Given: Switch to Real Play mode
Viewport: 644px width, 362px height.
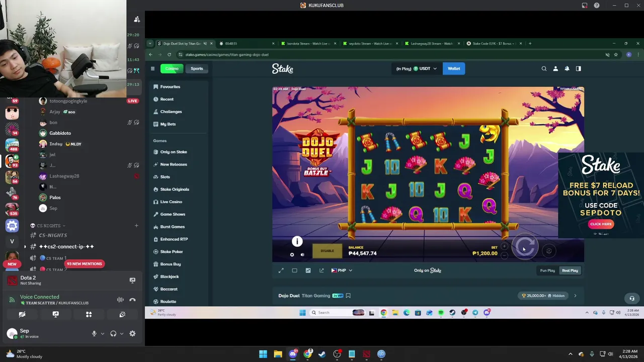Looking at the screenshot, I should pyautogui.click(x=570, y=270).
